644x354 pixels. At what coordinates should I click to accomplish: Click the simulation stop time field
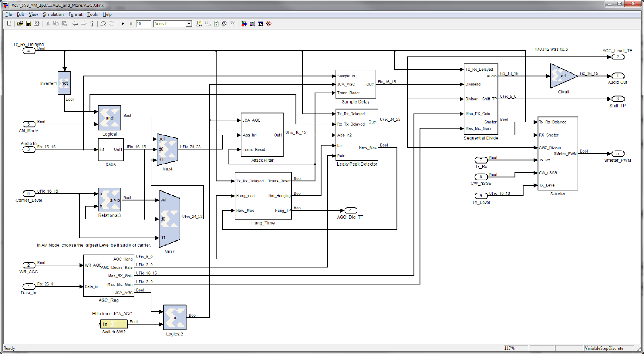point(143,24)
